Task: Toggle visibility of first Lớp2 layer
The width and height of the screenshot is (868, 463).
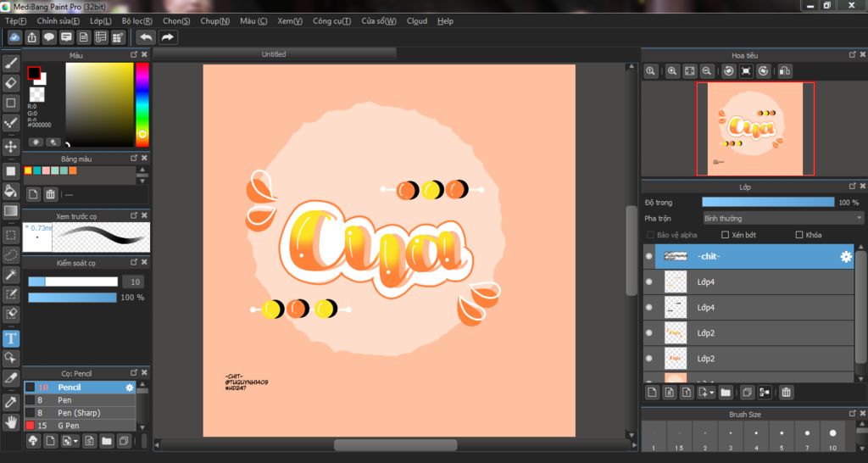Action: coord(648,333)
